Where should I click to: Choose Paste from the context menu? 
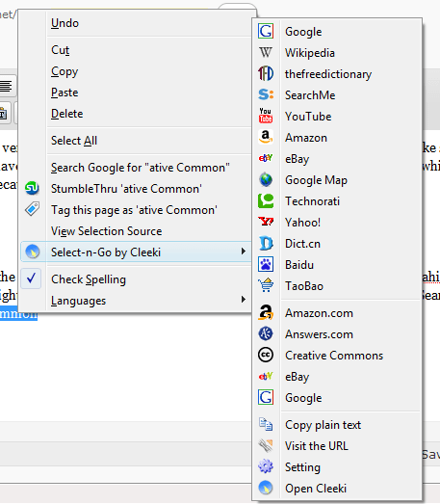tap(65, 93)
